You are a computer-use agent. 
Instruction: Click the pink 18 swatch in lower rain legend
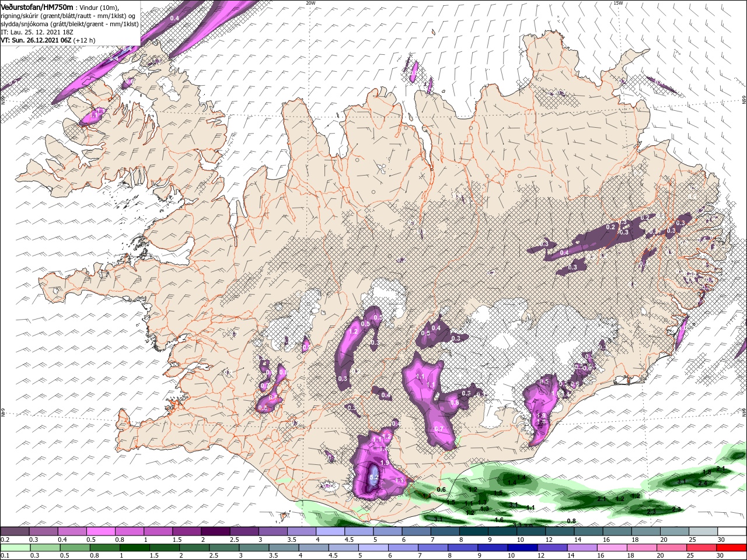pos(641,548)
